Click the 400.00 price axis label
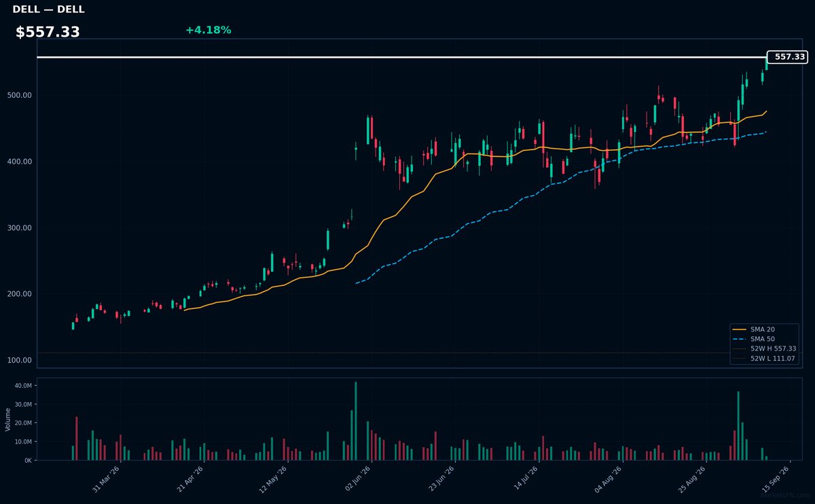Viewport: 815px width, 504px height. coord(20,162)
